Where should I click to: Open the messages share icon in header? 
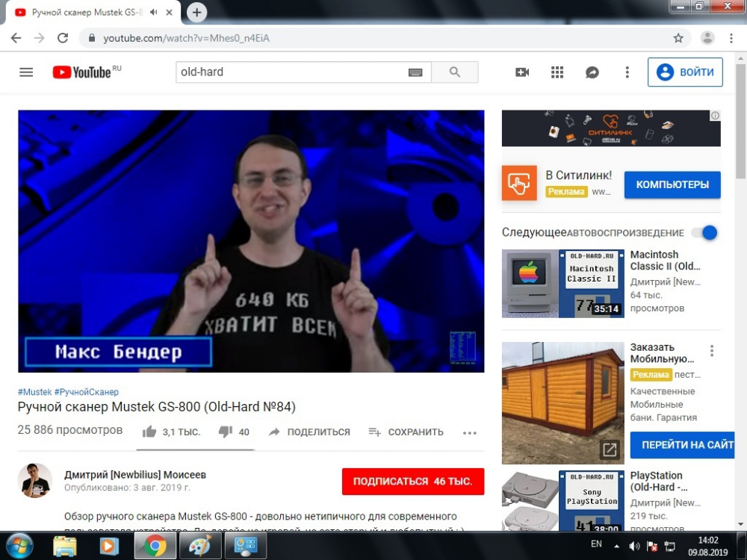click(x=592, y=72)
